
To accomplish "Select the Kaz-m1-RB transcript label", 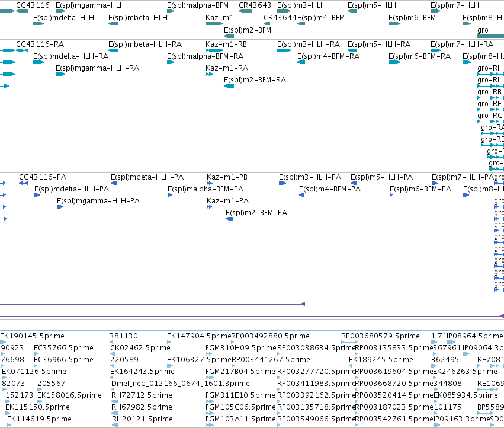I will pyautogui.click(x=226, y=44).
